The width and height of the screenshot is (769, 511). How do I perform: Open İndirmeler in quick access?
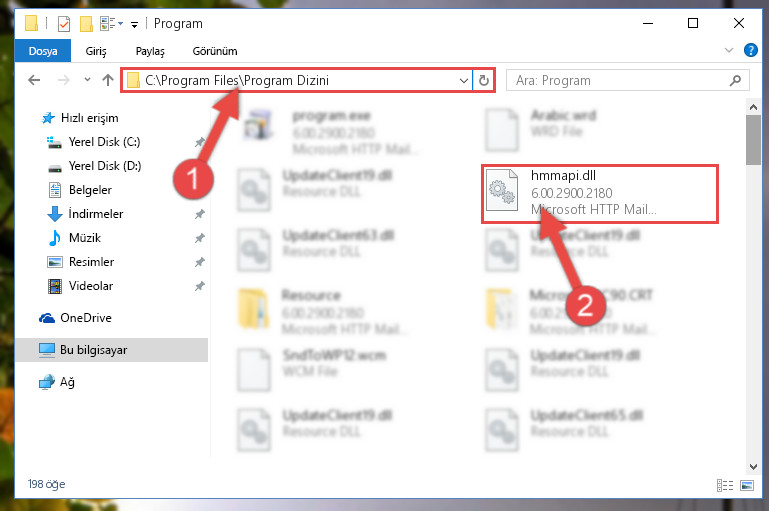pos(96,214)
